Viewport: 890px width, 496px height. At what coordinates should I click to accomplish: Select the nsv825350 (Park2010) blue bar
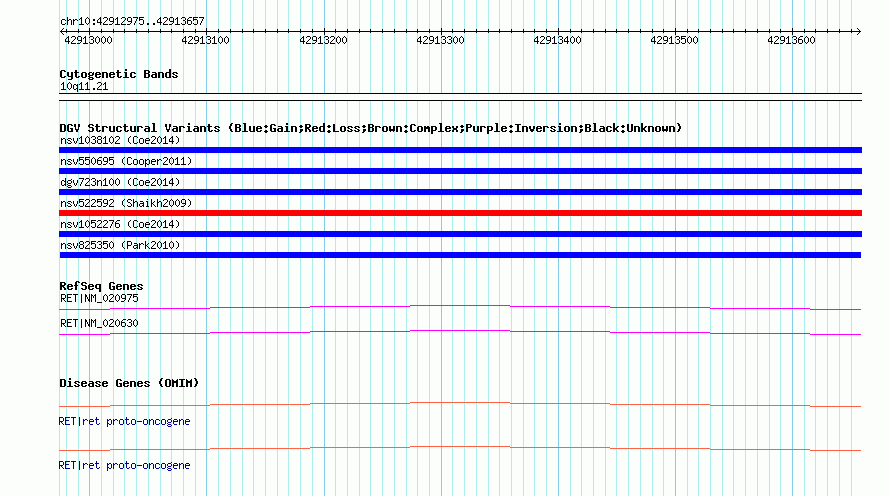click(460, 255)
